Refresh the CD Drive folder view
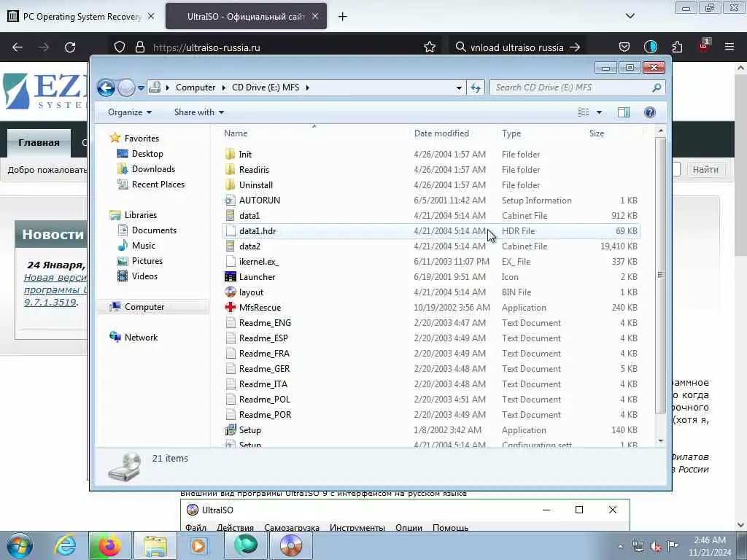Viewport: 747px width, 560px height. coord(476,87)
